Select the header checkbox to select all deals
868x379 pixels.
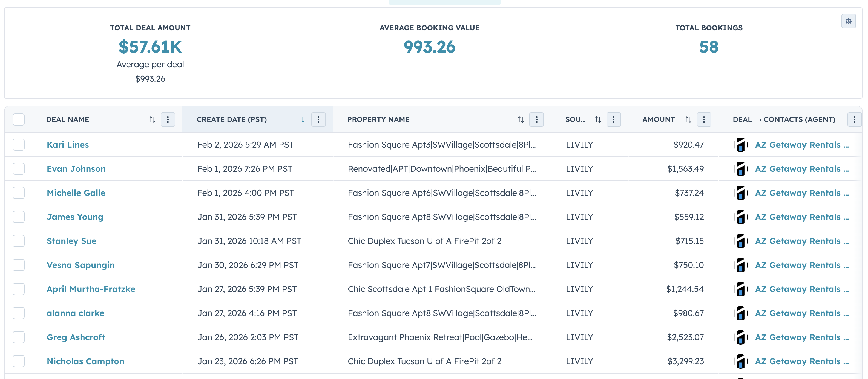[x=19, y=119]
